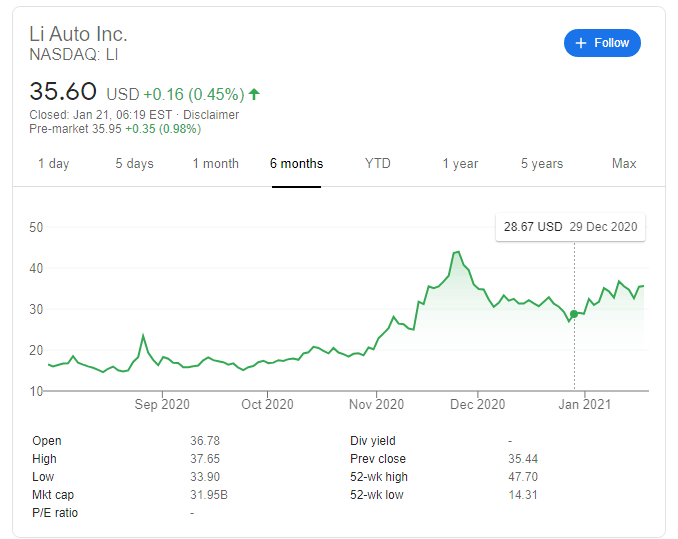Show the Max range chart
This screenshot has height=539, width=678.
(x=624, y=164)
